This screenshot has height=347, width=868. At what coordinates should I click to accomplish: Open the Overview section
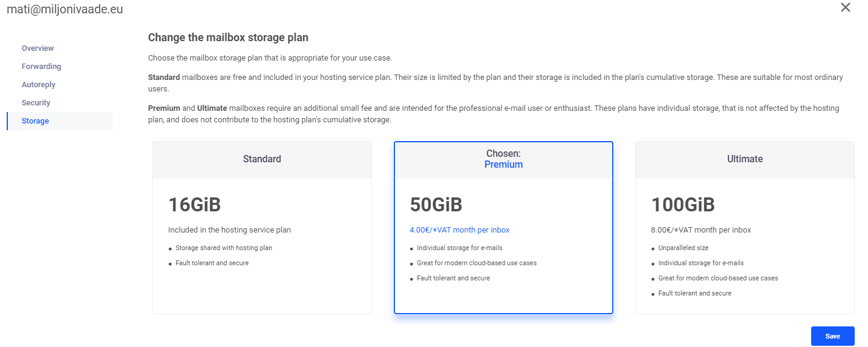tap(38, 48)
